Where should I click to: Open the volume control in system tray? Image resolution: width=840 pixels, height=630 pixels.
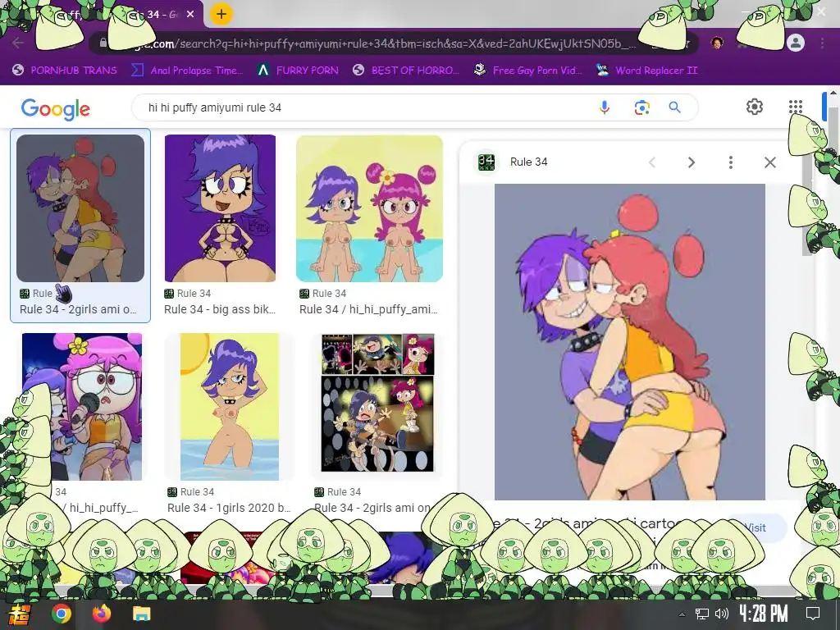722,614
